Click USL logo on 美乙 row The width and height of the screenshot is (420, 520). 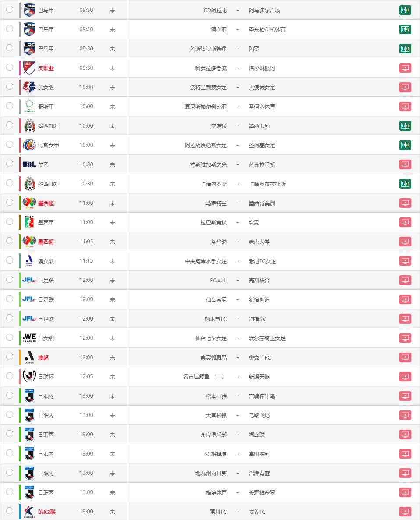click(x=29, y=164)
